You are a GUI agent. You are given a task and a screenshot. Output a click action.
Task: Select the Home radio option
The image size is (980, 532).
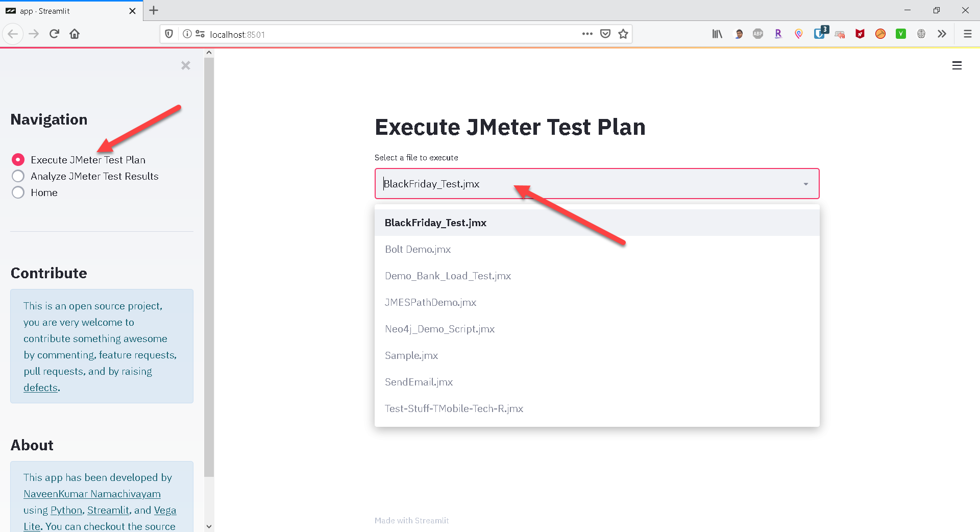(18, 192)
